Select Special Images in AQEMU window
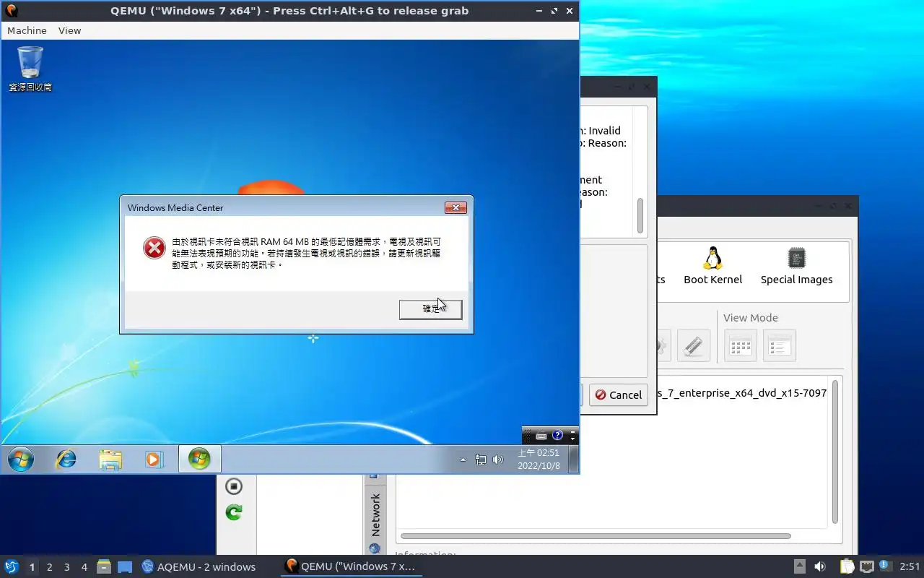This screenshot has width=924, height=578. click(x=796, y=266)
